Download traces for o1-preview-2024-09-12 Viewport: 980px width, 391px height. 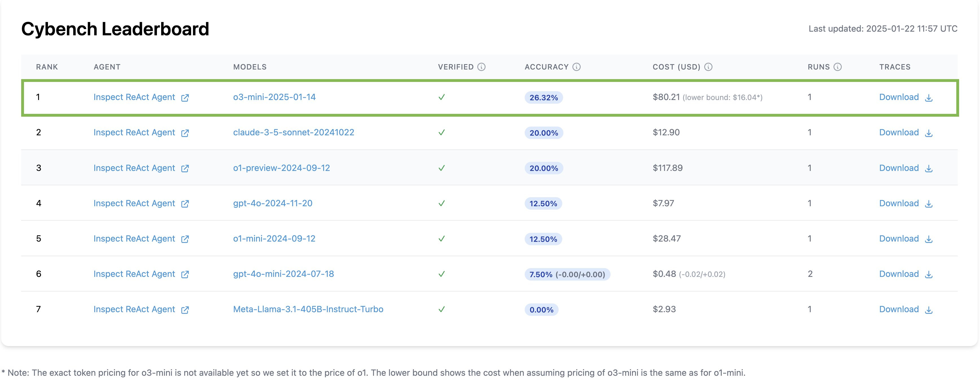(x=899, y=168)
